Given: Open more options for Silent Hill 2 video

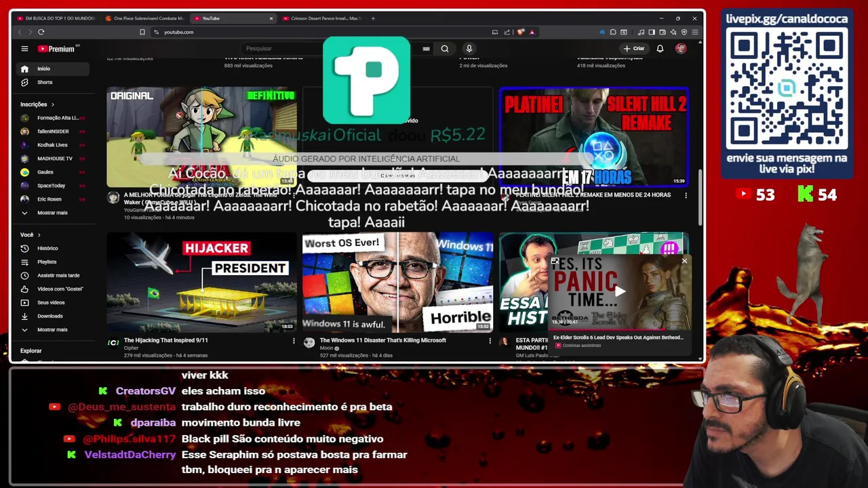Looking at the screenshot, I should coord(686,195).
